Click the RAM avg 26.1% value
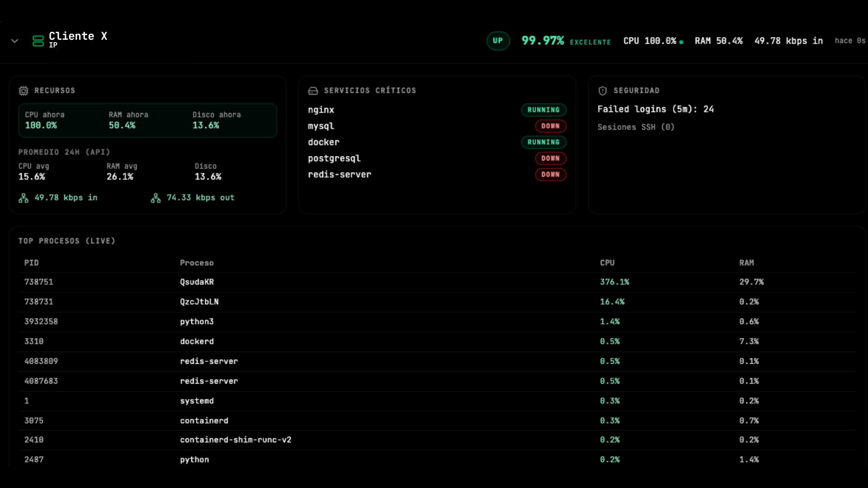The height and width of the screenshot is (488, 868). 120,177
